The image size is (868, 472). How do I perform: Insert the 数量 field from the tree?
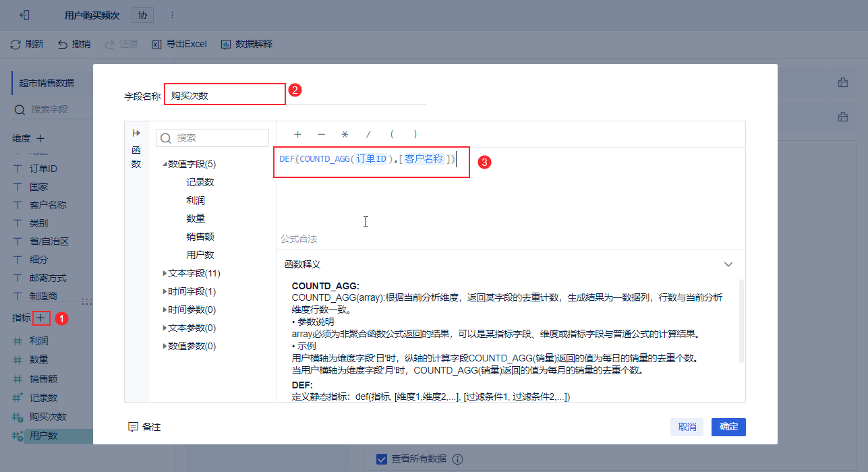coord(196,218)
